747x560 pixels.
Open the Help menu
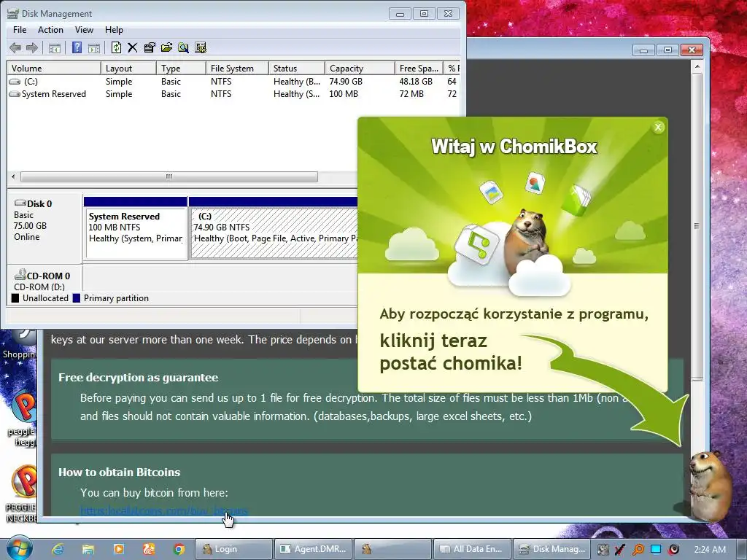tap(114, 29)
